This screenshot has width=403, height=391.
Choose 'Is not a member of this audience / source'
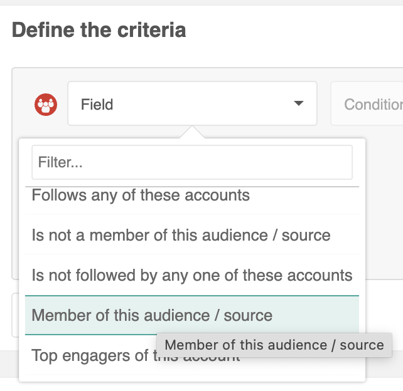click(x=192, y=235)
